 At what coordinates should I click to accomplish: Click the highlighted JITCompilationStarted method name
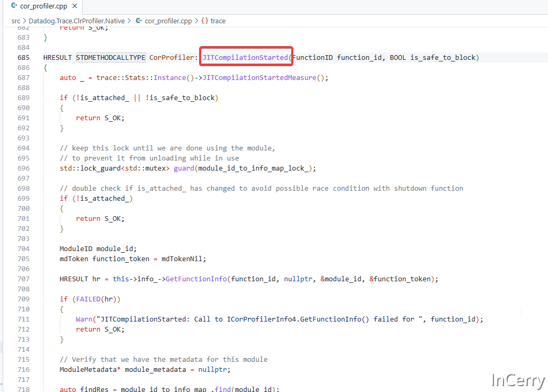click(245, 57)
